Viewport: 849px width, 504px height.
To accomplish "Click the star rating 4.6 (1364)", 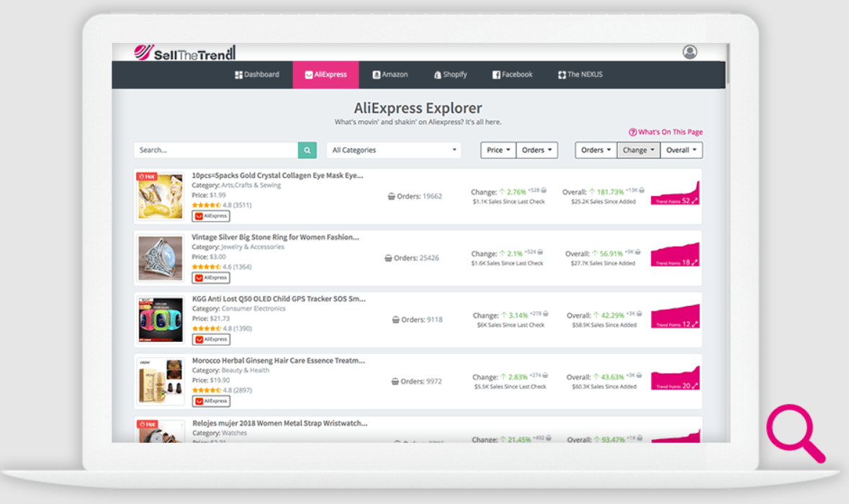I will pyautogui.click(x=222, y=267).
